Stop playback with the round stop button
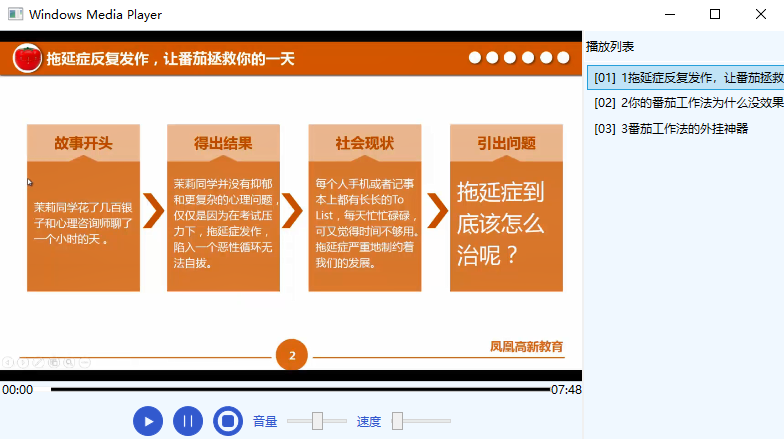784x439 pixels. tap(228, 422)
